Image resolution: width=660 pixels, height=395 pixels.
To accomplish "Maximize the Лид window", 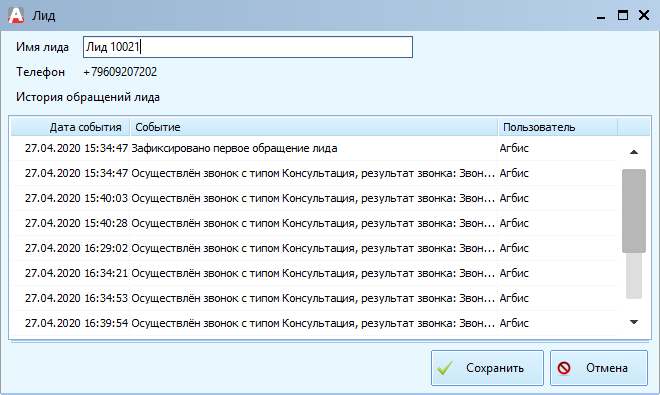I will pyautogui.click(x=623, y=16).
